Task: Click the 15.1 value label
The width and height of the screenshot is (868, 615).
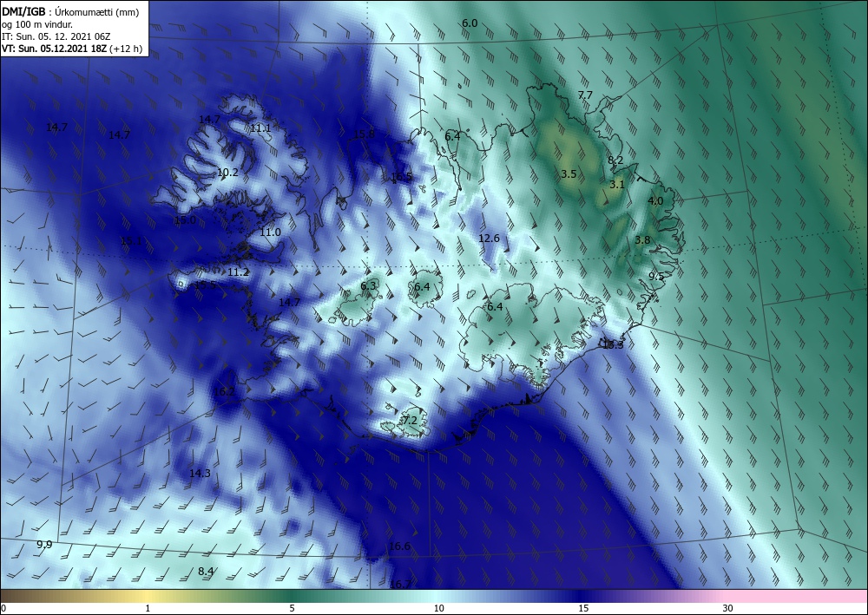Action: 131,241
